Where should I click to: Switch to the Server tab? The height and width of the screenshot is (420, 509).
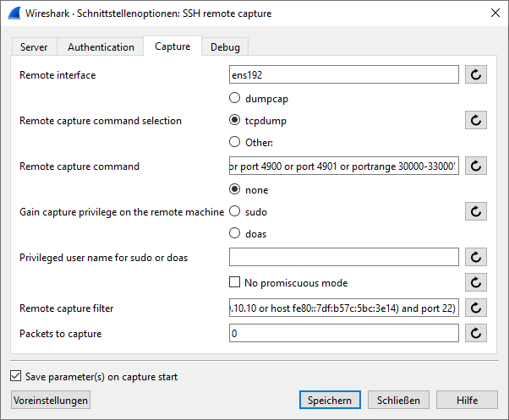point(34,47)
